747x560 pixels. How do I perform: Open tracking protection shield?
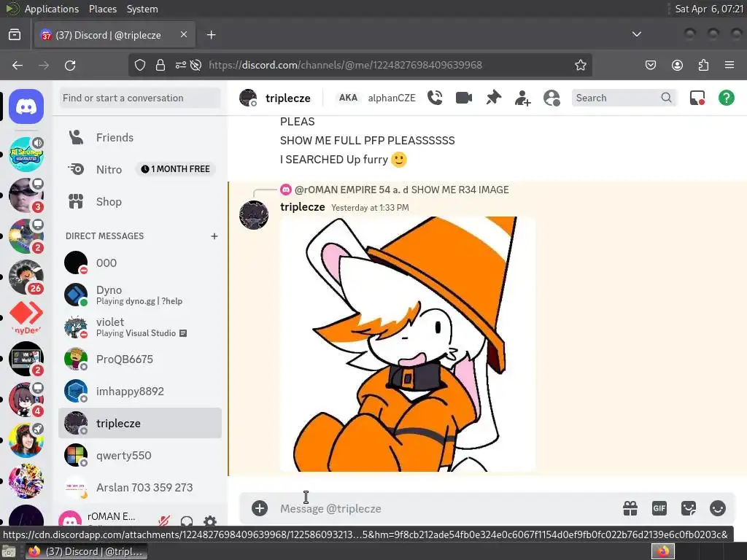tap(139, 65)
